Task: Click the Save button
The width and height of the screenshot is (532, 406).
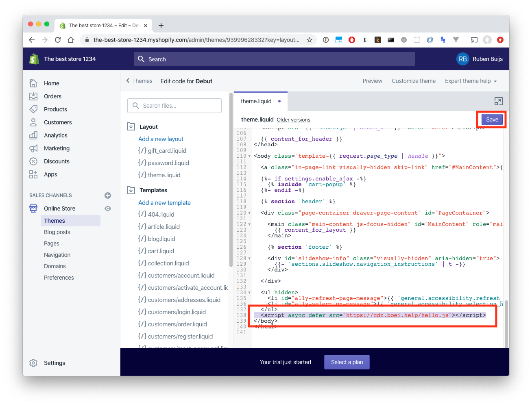Action: pos(492,119)
